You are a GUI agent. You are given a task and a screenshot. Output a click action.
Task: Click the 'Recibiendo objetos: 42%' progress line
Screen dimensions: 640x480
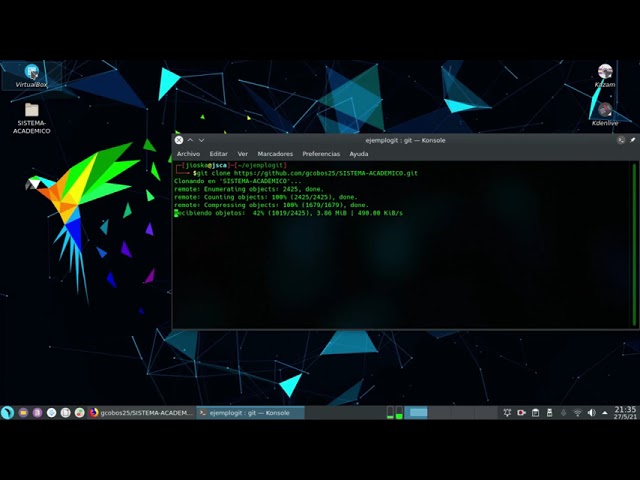(x=288, y=213)
